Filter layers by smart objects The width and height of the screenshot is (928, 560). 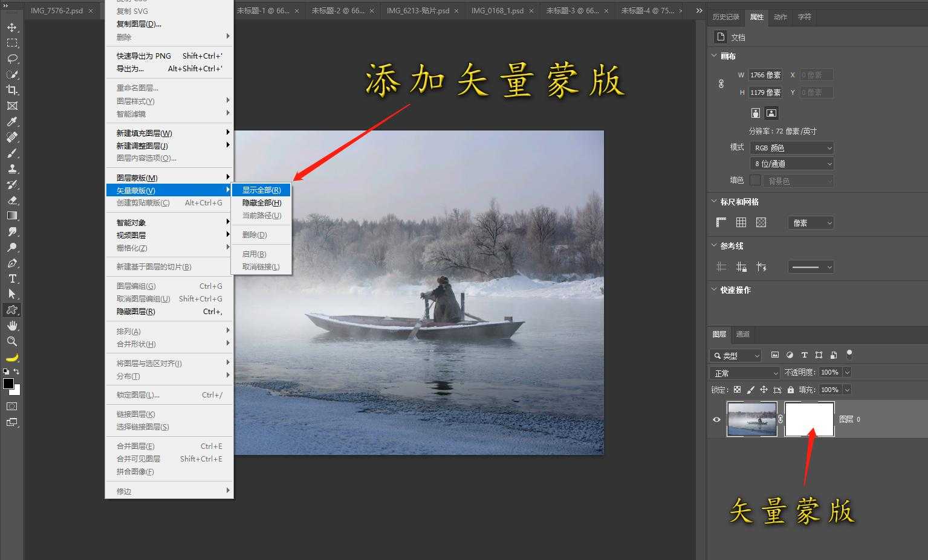834,355
